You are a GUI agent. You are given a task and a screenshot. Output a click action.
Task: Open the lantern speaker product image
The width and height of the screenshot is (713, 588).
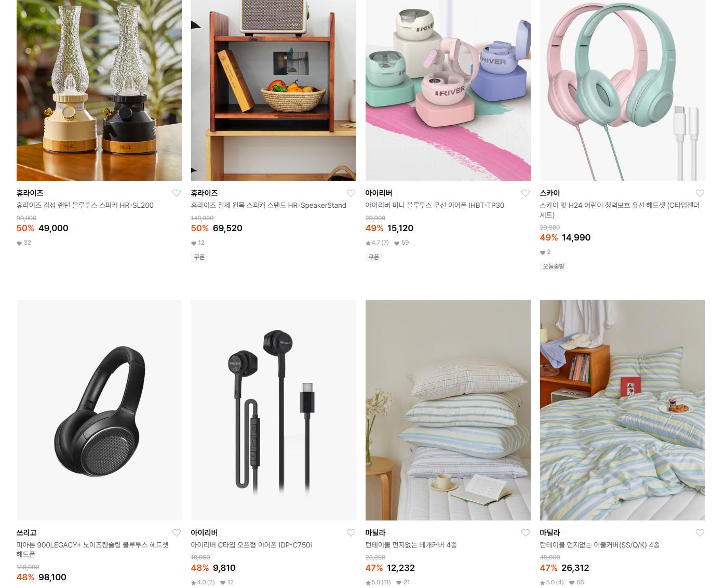tap(99, 90)
